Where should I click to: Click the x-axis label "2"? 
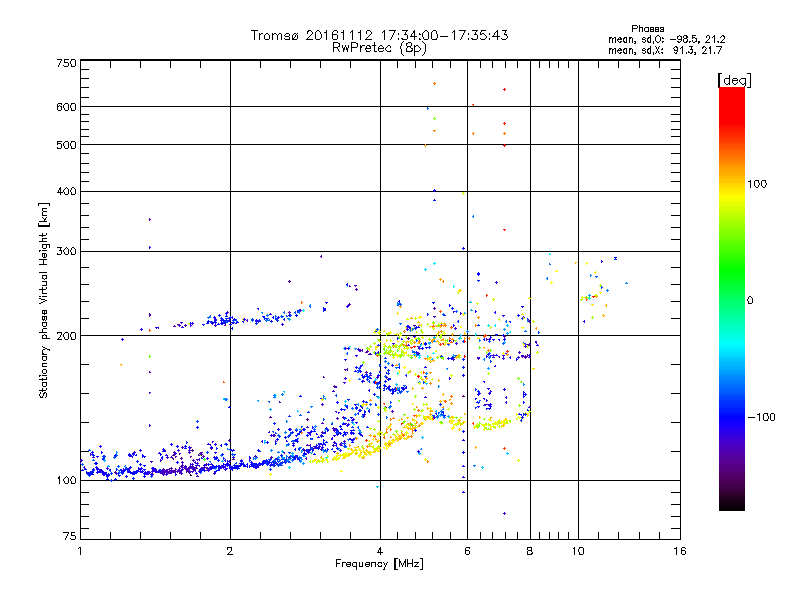(x=230, y=551)
